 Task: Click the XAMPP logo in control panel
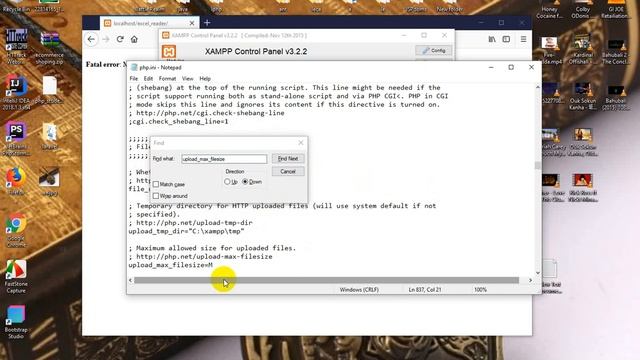click(169, 51)
